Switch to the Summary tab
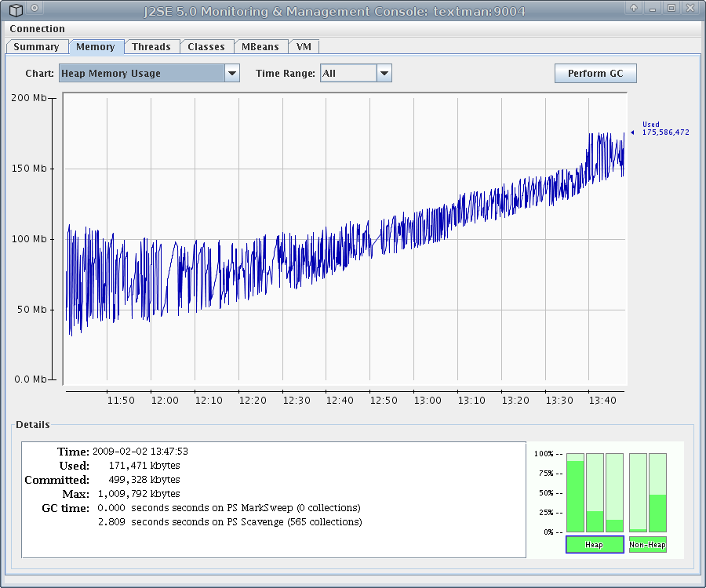 (x=36, y=46)
